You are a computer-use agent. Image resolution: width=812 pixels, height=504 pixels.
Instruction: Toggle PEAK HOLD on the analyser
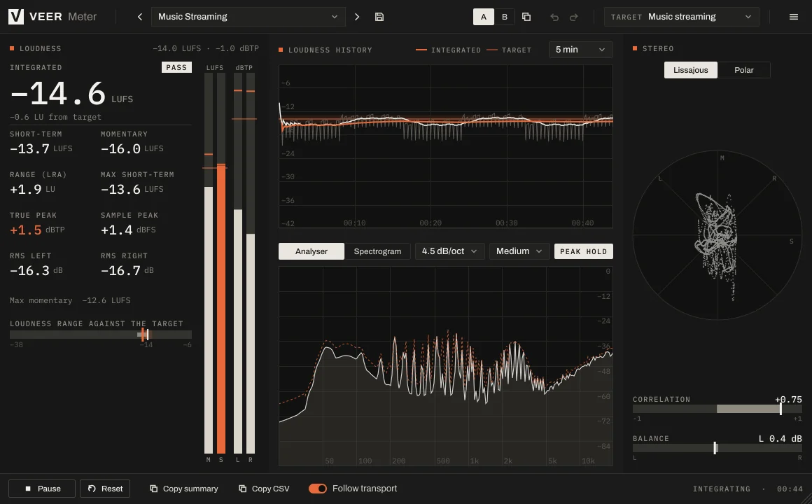[584, 251]
